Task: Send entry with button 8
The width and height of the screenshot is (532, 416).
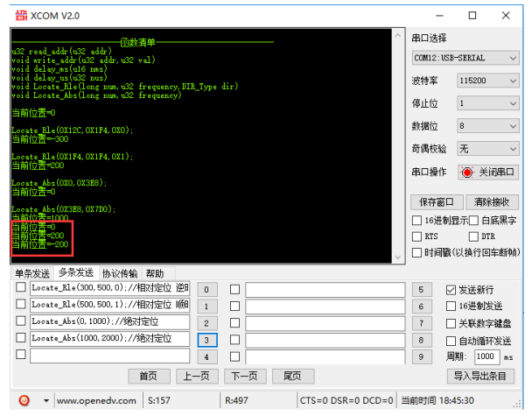Action: coord(422,340)
